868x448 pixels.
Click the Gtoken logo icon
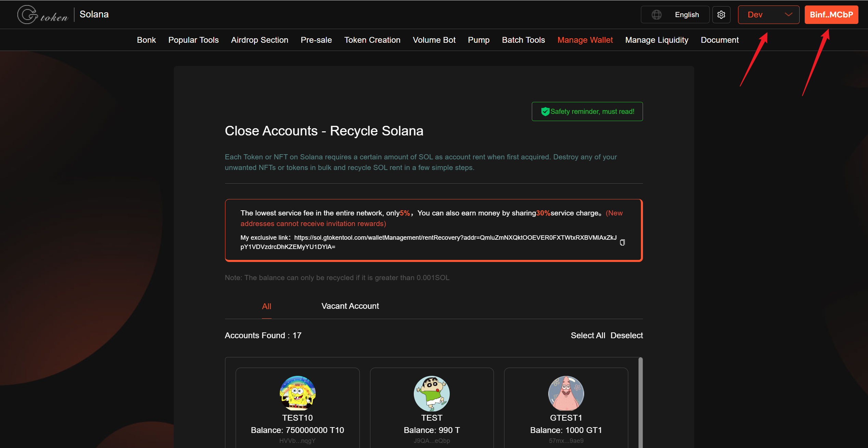(28, 15)
